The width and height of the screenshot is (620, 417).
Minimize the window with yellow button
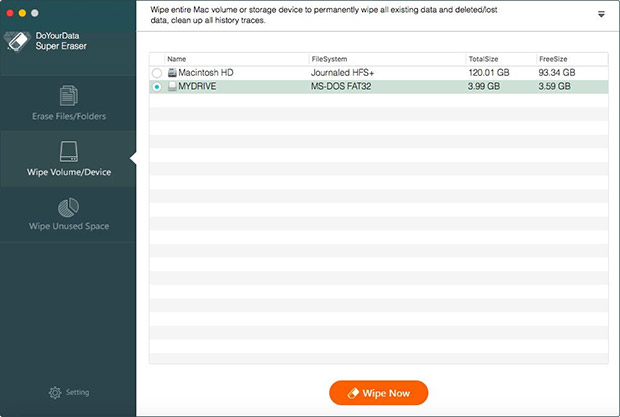[x=23, y=13]
